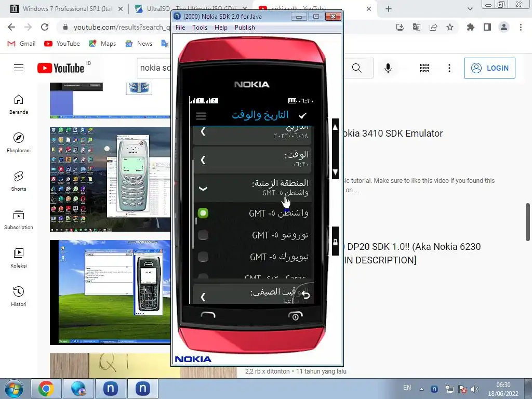Click Chrome install/download page icon in toolbar

(x=400, y=27)
